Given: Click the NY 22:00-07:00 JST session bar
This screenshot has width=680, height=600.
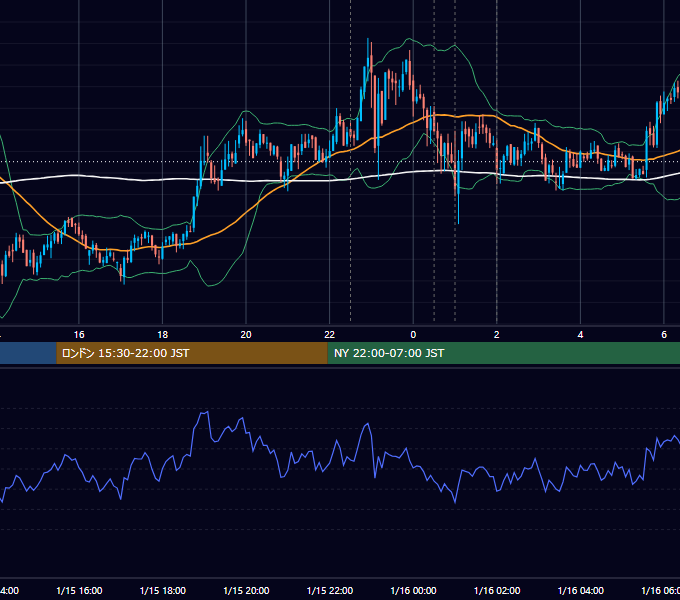Looking at the screenshot, I should tap(503, 353).
